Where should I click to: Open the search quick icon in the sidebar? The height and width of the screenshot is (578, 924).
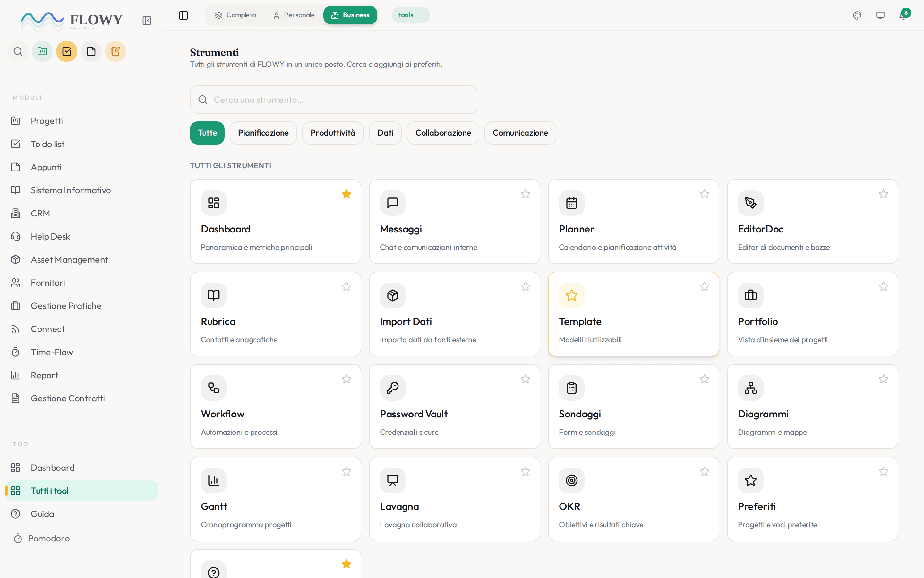point(18,51)
